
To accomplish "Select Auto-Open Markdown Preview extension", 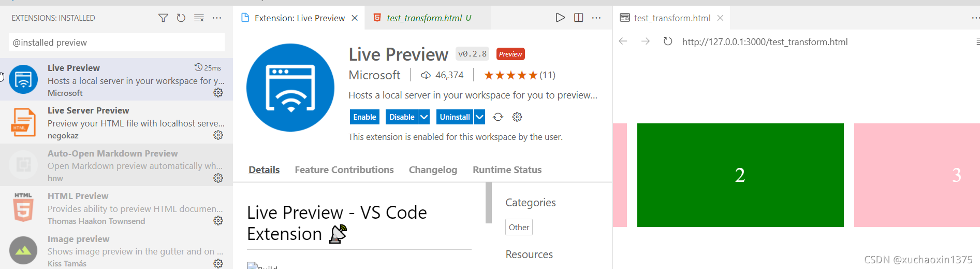I will [116, 165].
